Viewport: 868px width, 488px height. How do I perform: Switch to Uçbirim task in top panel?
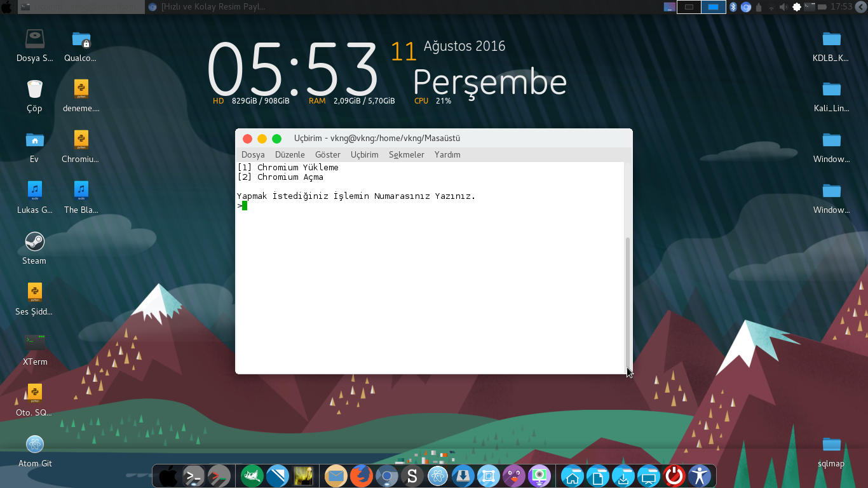coord(81,7)
